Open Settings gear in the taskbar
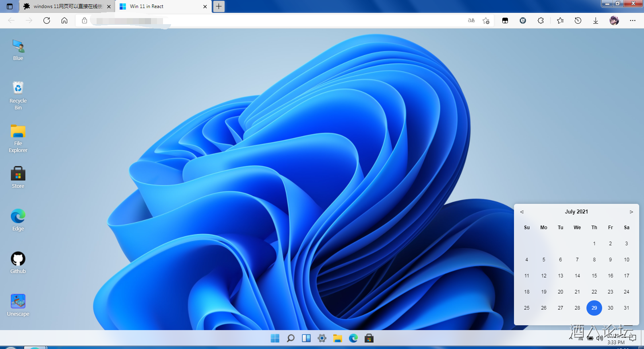Viewport: 644px width, 349px height. pyautogui.click(x=322, y=338)
